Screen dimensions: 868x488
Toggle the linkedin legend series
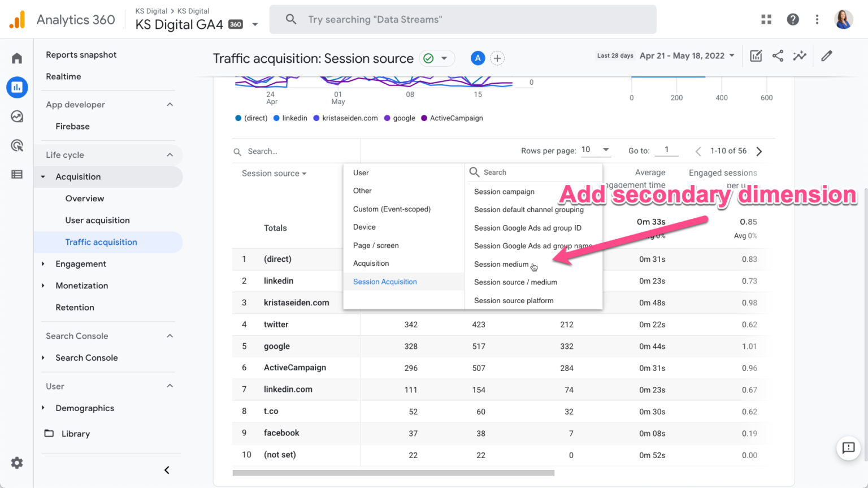[x=290, y=118]
